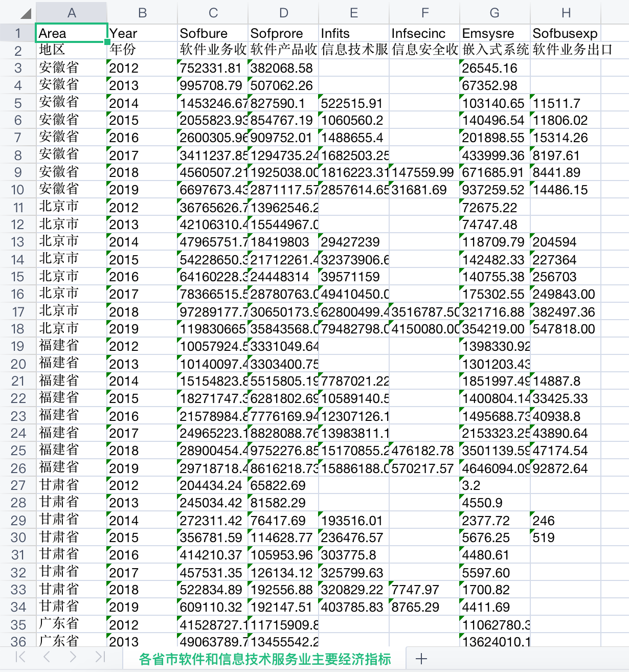Click cell with value 26545.16
629x672 pixels.
(495, 68)
